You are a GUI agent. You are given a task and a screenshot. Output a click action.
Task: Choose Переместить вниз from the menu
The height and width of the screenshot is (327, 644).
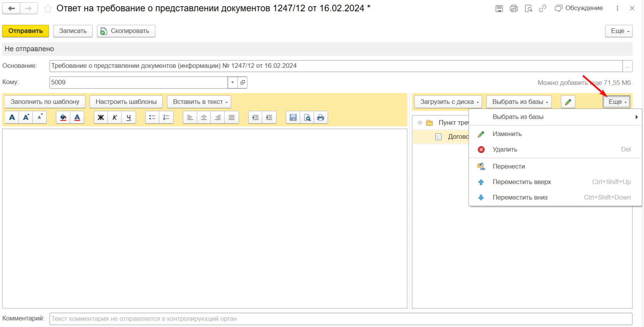tap(555, 198)
